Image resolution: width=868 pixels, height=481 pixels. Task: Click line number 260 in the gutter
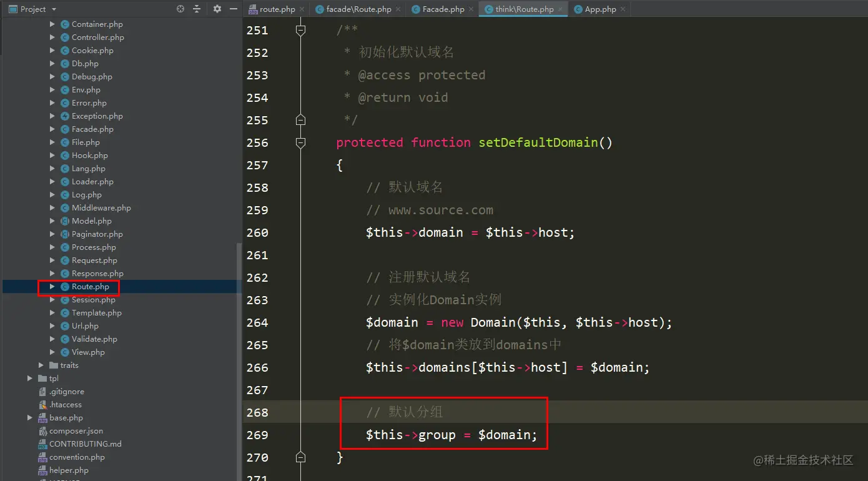click(x=257, y=232)
